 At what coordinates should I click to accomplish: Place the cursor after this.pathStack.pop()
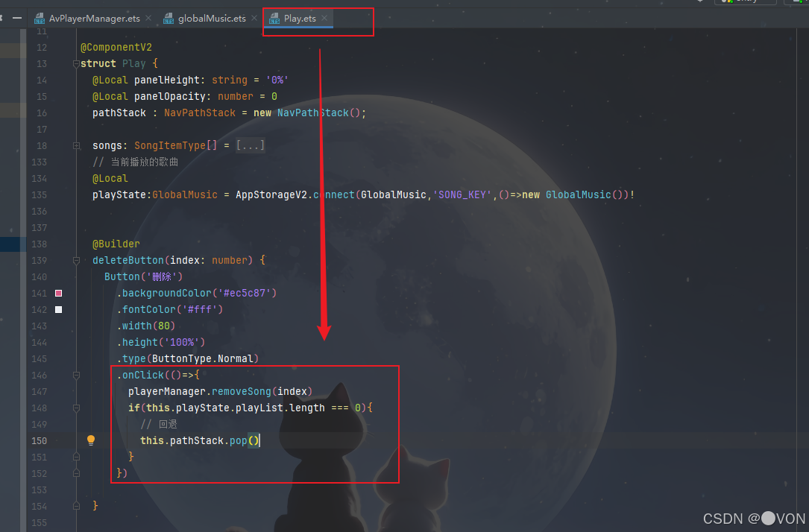click(260, 441)
